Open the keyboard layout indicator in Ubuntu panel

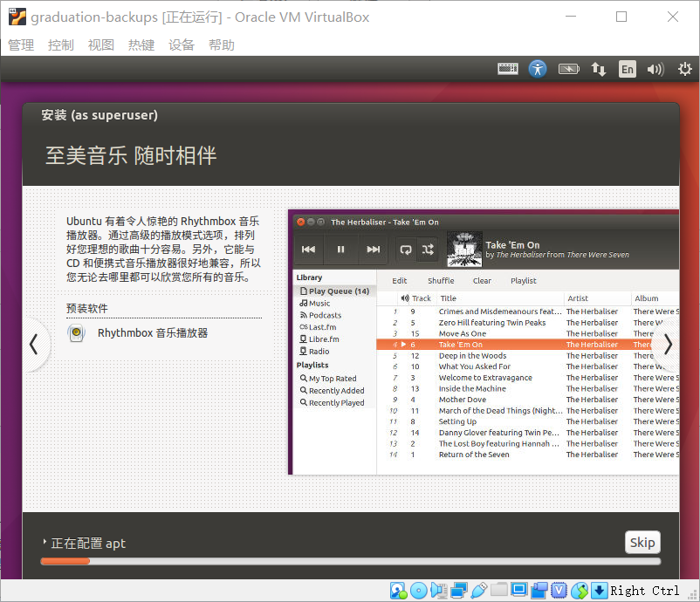point(508,69)
